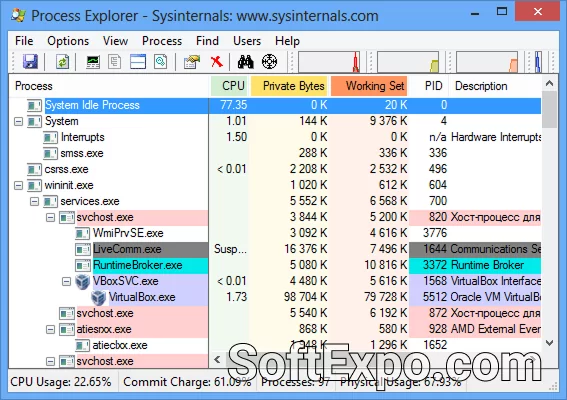Screen dimensions: 567x400
Task: Open the Users menu
Action: click(247, 41)
